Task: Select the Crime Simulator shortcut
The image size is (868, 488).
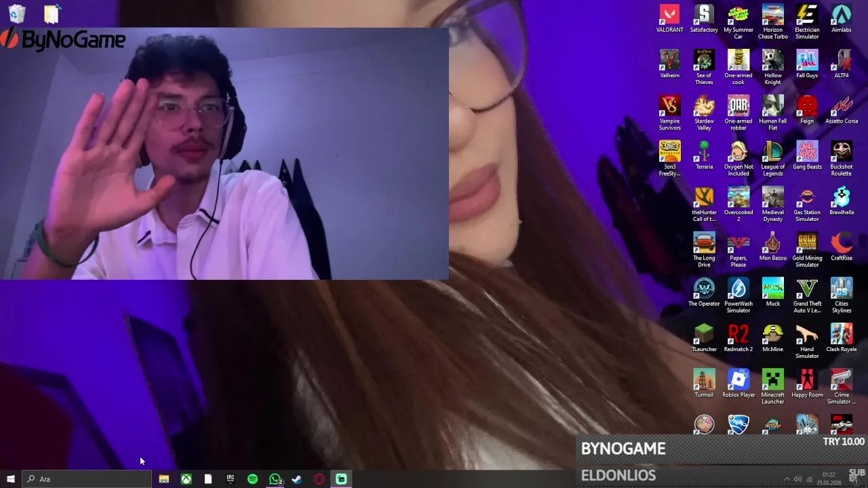Action: [x=842, y=385]
